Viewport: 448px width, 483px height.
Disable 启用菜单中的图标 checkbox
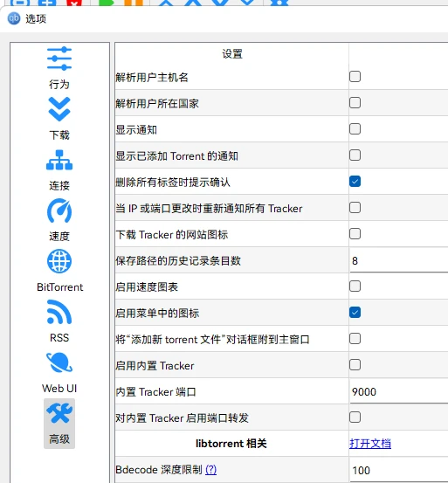pos(355,313)
